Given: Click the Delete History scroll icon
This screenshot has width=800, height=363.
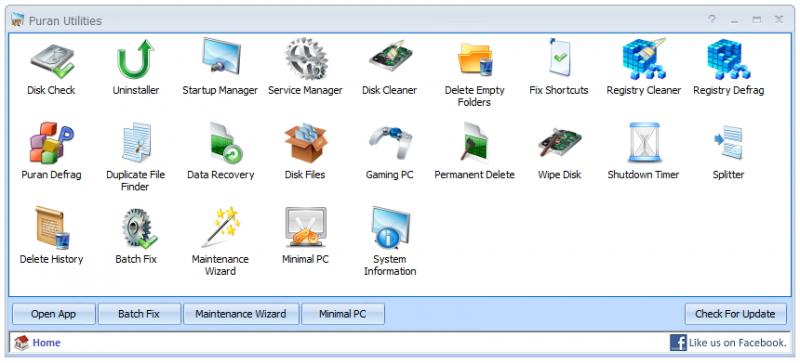Looking at the screenshot, I should coord(52,228).
